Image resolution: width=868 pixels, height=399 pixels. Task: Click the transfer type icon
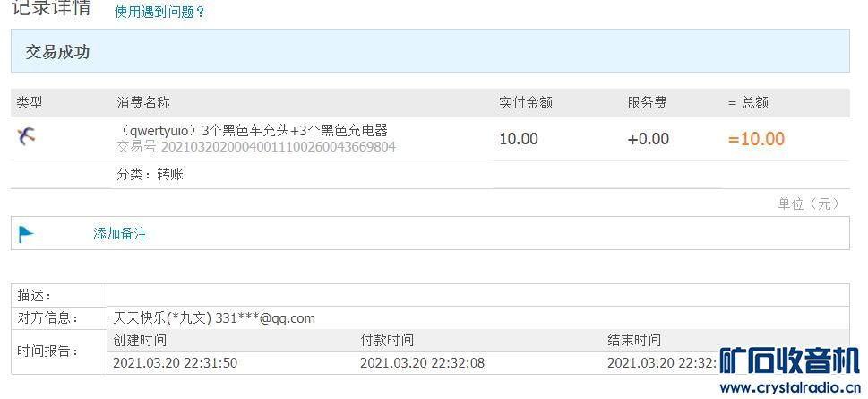pyautogui.click(x=26, y=136)
